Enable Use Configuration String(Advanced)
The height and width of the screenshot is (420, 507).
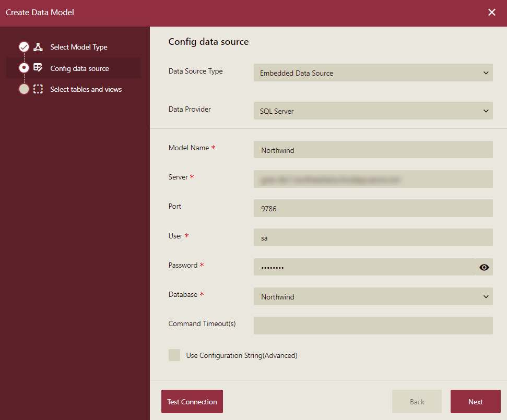point(174,355)
